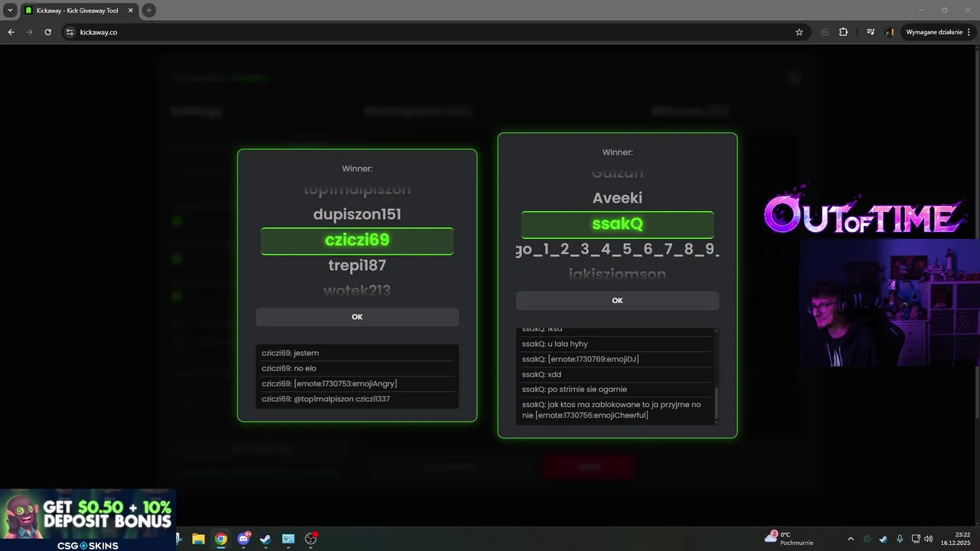Viewport: 980px width, 551px height.
Task: Click the microphone icon in system tray
Action: click(x=900, y=539)
